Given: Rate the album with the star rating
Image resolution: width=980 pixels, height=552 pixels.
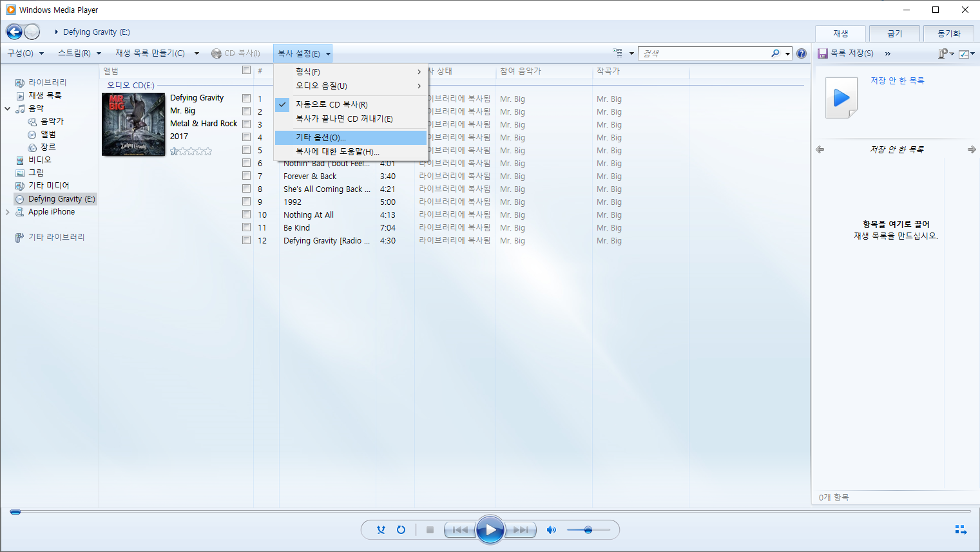Looking at the screenshot, I should pos(191,151).
